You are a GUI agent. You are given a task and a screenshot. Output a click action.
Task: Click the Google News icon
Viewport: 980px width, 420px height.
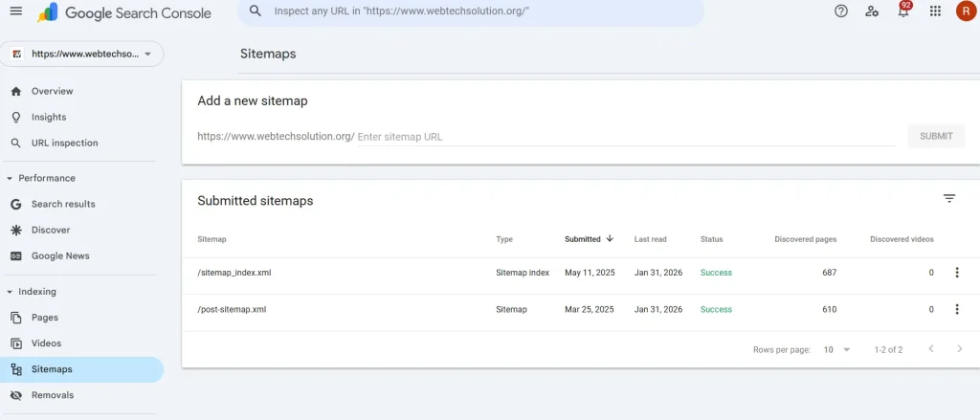tap(16, 255)
